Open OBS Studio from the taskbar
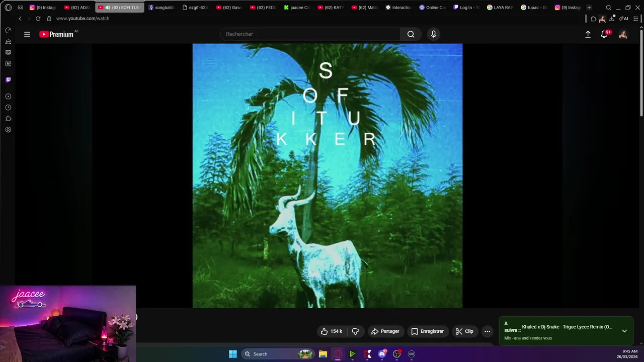The image size is (644, 362). click(396, 354)
